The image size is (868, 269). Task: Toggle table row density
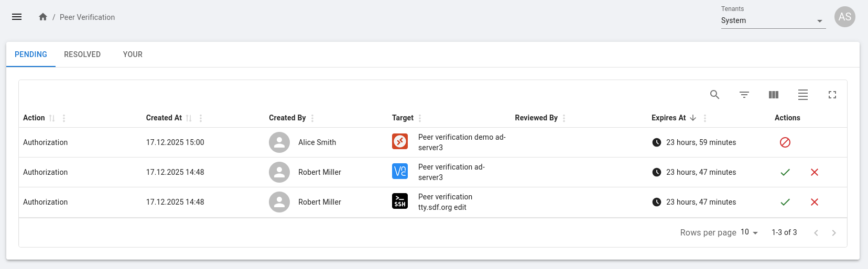tap(802, 95)
